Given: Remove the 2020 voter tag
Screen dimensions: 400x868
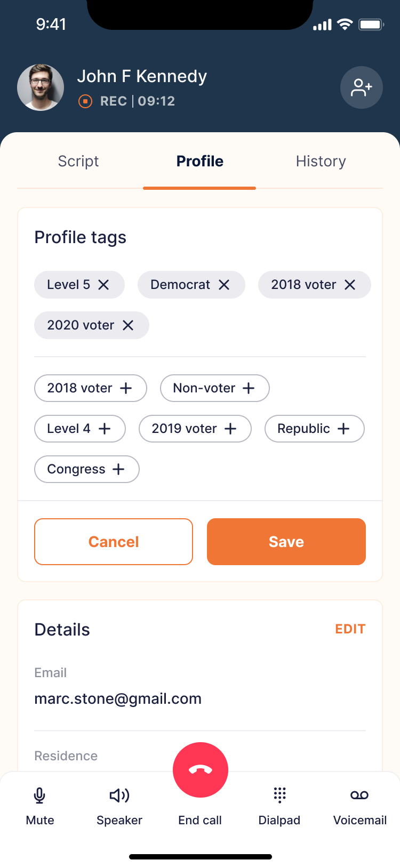Looking at the screenshot, I should coord(128,325).
